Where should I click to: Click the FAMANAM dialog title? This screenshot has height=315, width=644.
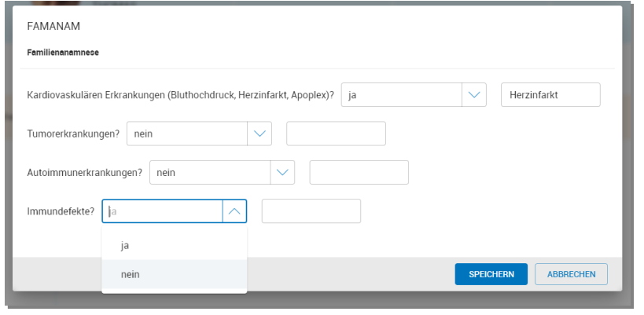(53, 27)
